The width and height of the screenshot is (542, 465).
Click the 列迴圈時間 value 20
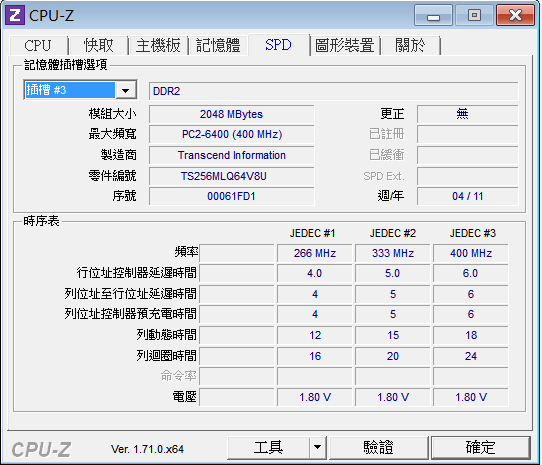pyautogui.click(x=393, y=356)
